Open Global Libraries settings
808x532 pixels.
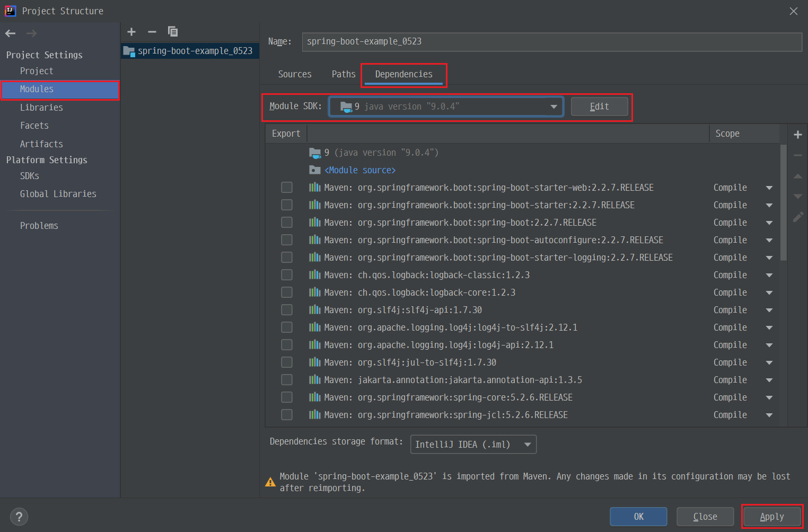click(58, 194)
